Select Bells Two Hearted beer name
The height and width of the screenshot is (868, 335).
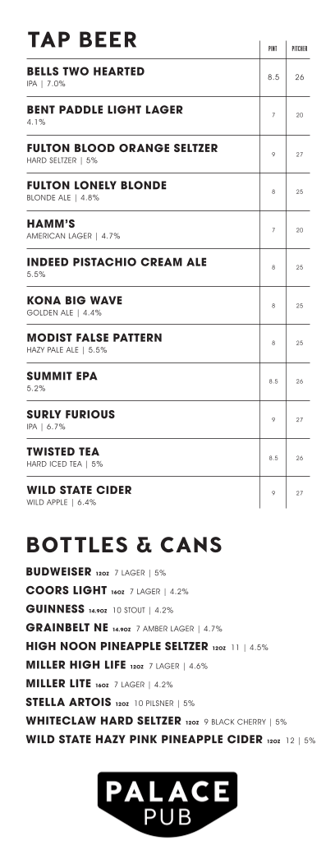85,72
